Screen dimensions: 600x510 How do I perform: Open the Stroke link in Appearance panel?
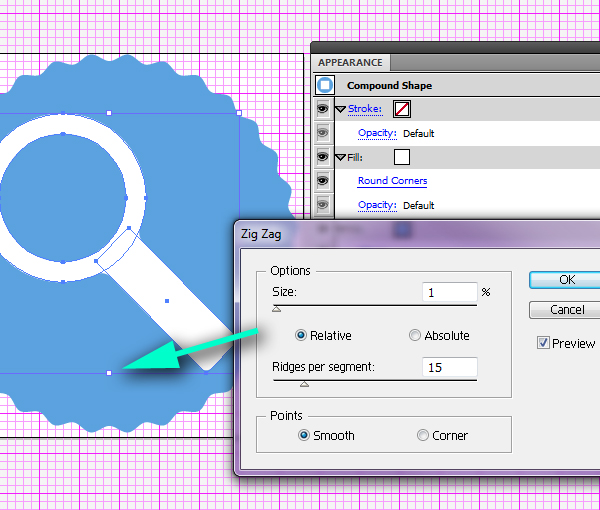point(365,109)
